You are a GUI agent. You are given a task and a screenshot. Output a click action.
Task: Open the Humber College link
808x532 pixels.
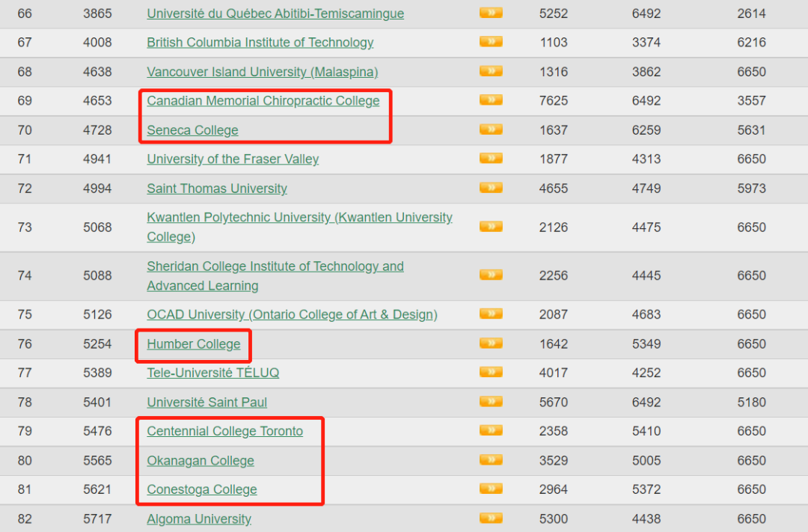click(x=194, y=344)
